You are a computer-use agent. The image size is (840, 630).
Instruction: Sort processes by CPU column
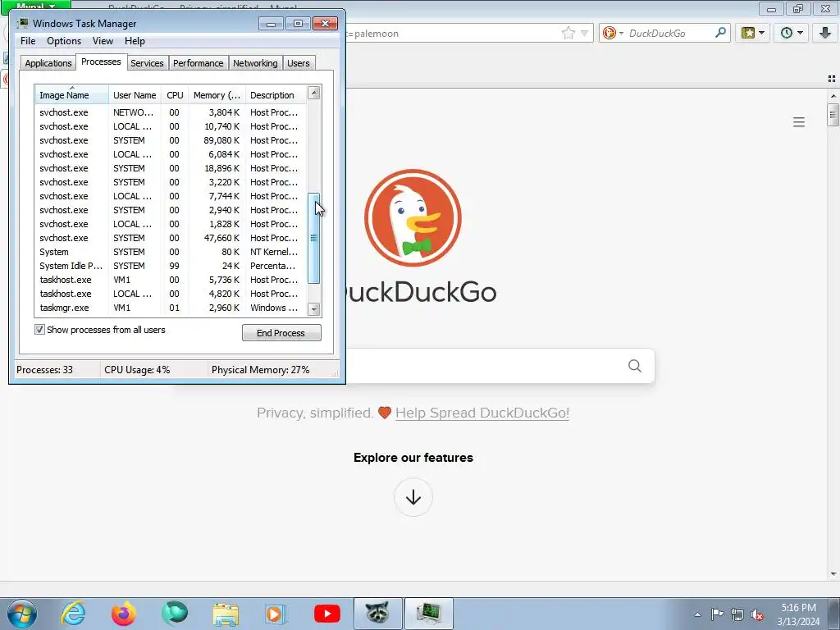coord(175,95)
